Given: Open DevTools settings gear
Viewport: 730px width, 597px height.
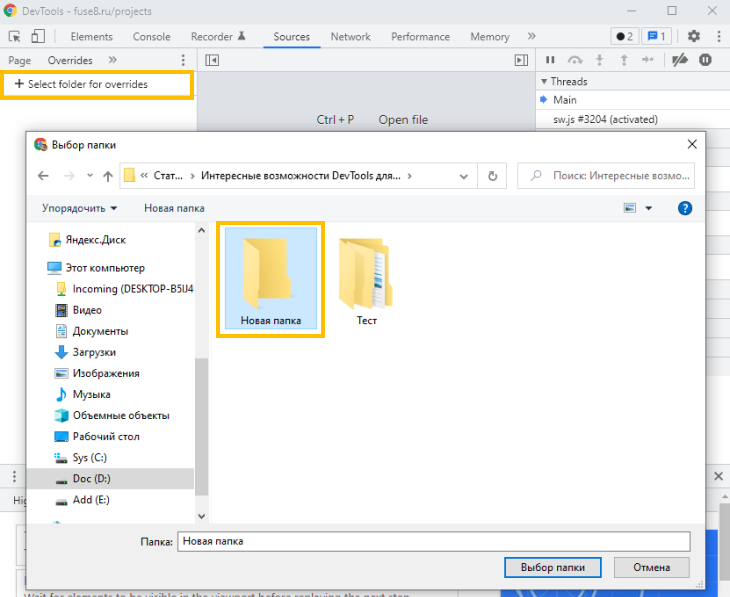Looking at the screenshot, I should tap(694, 37).
